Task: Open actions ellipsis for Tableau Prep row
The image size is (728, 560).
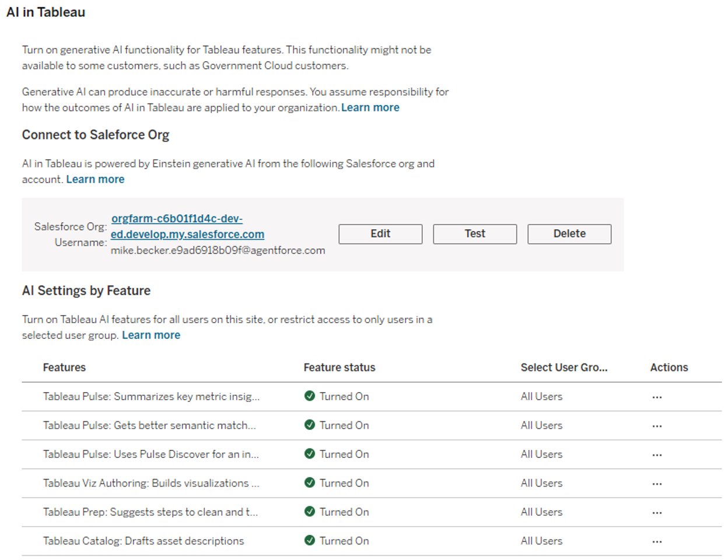Action: click(x=657, y=512)
